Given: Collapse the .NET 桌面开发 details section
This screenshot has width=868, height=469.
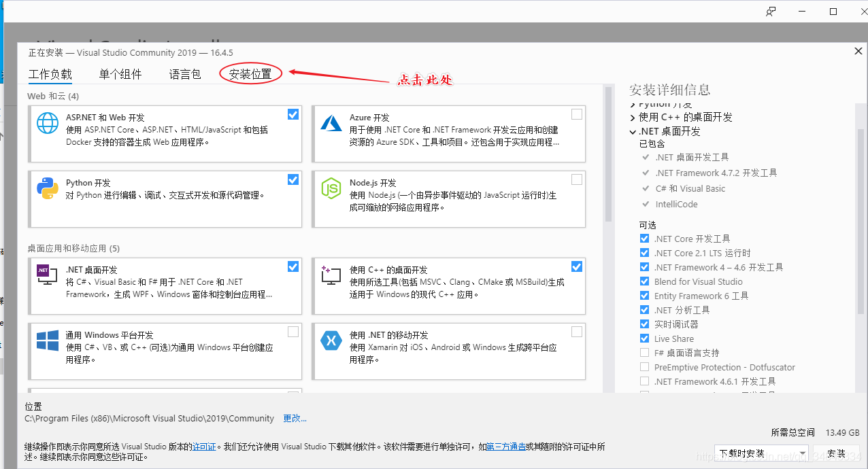Looking at the screenshot, I should [x=633, y=131].
